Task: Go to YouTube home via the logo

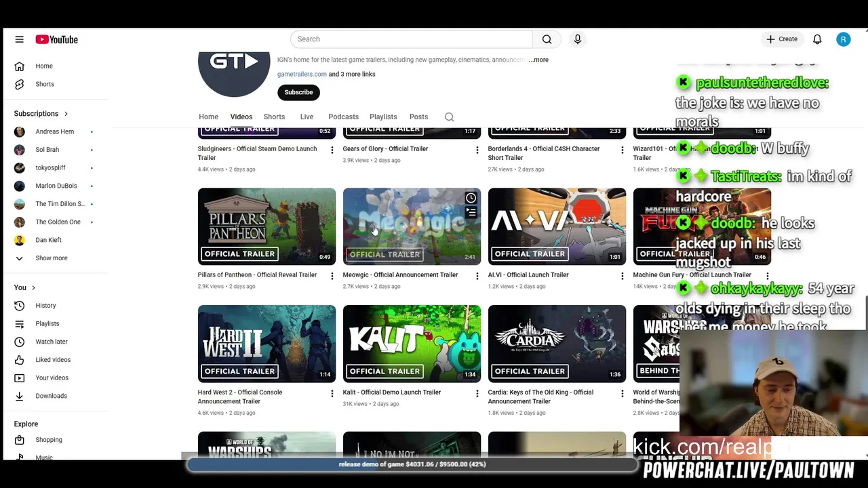Action: coord(57,39)
